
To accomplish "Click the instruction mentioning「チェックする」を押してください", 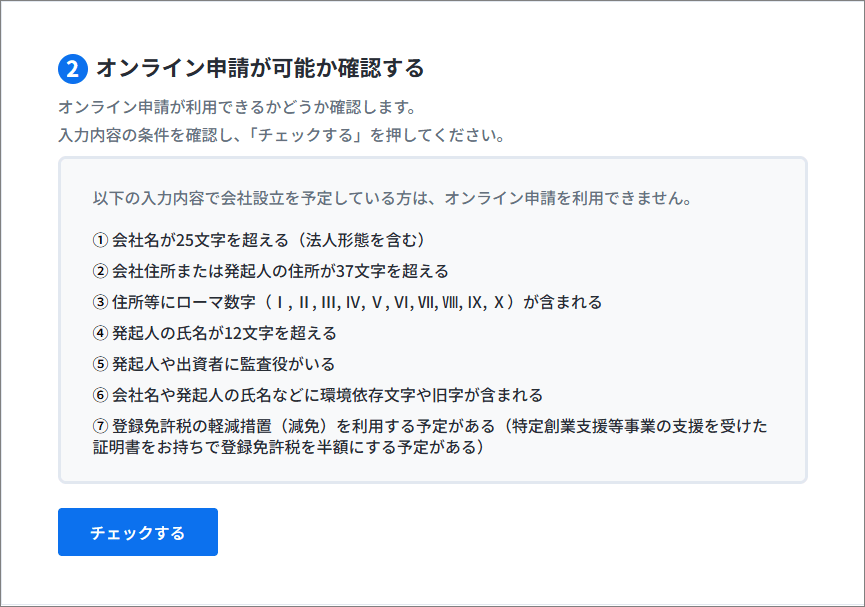I will pos(282,135).
